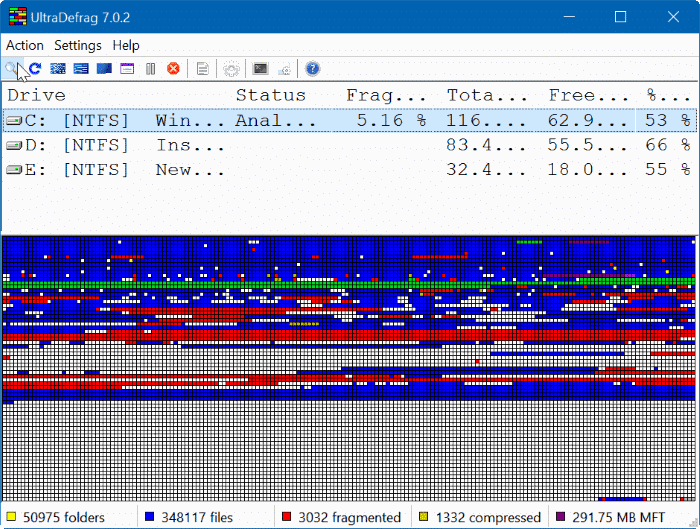The width and height of the screenshot is (700, 529).
Task: Close the UltraDefrag window
Action: (673, 17)
